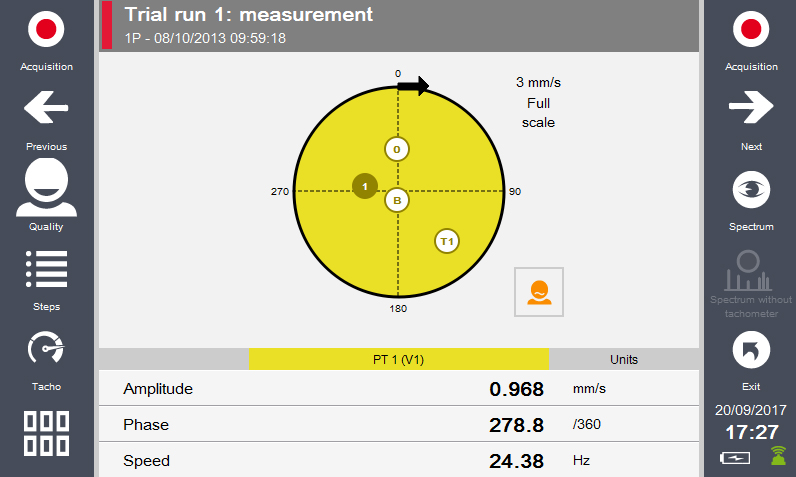This screenshot has width=796, height=477.
Task: Select the dark marker 1 on plot
Action: 365,186
